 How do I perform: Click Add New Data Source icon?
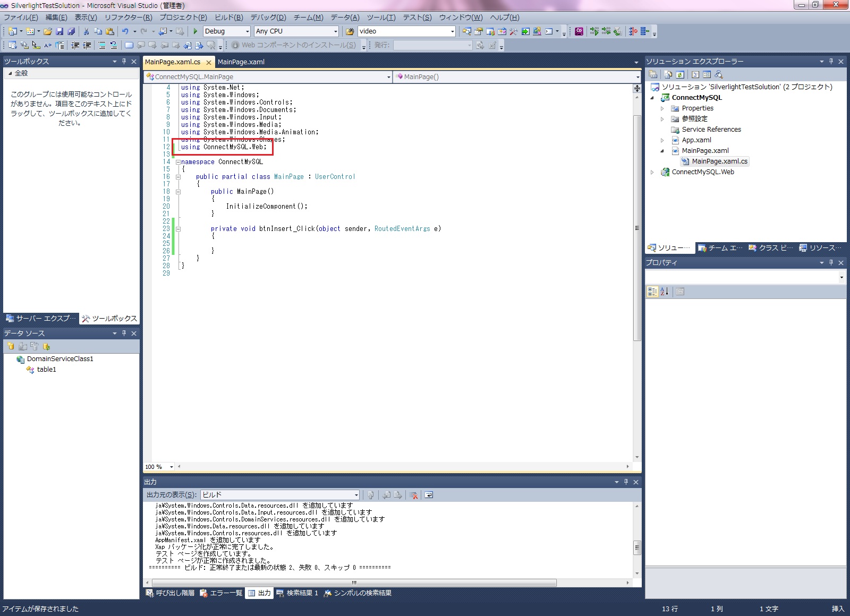[11, 346]
